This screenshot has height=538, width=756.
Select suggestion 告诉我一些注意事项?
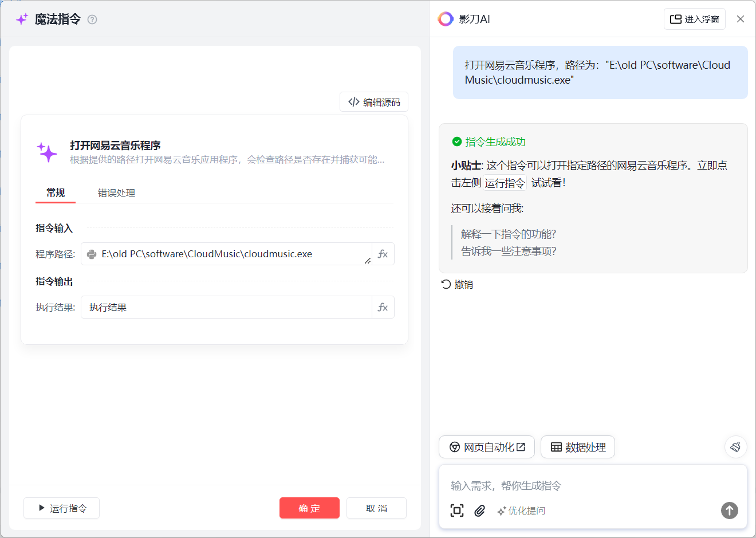(x=509, y=251)
